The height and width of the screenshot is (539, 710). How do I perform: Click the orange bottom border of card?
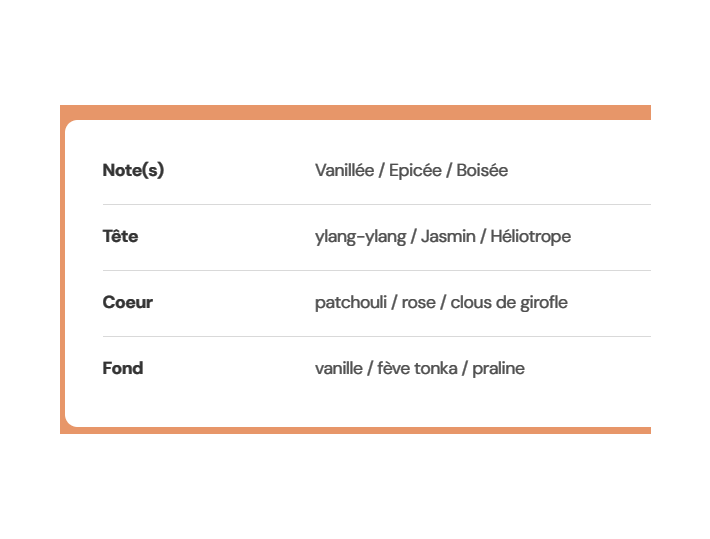355,430
